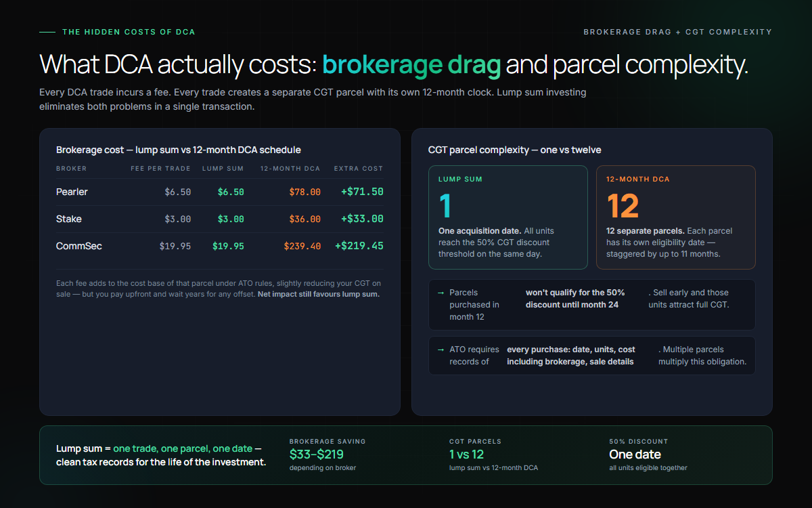Click 'won't qualify for the 50% discount' text
This screenshot has height=508, width=812.
pos(575,299)
